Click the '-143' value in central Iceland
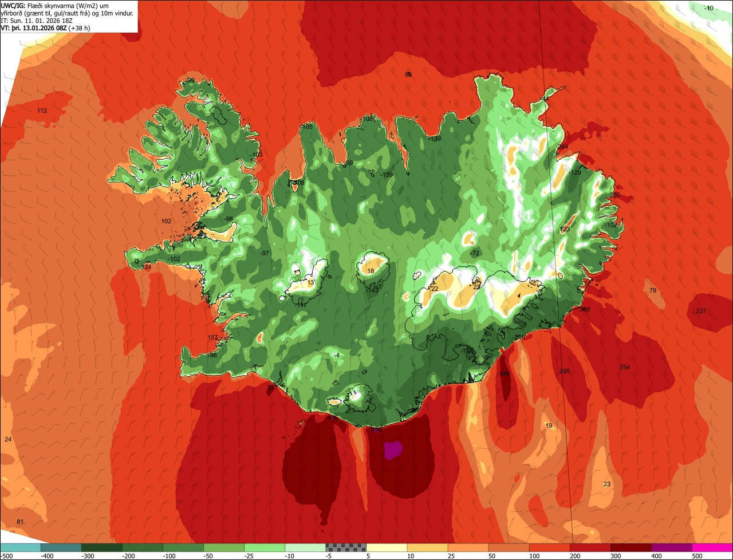The height and width of the screenshot is (560, 733). click(x=372, y=290)
